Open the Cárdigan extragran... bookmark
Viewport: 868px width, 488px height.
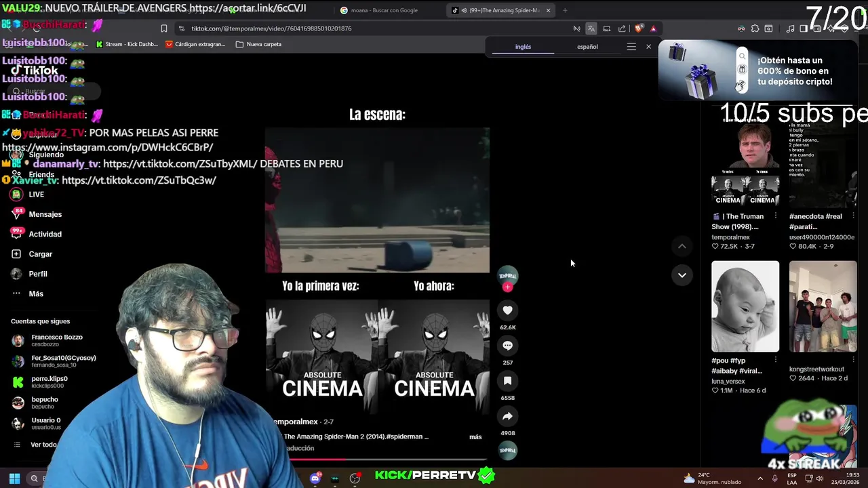pyautogui.click(x=196, y=44)
